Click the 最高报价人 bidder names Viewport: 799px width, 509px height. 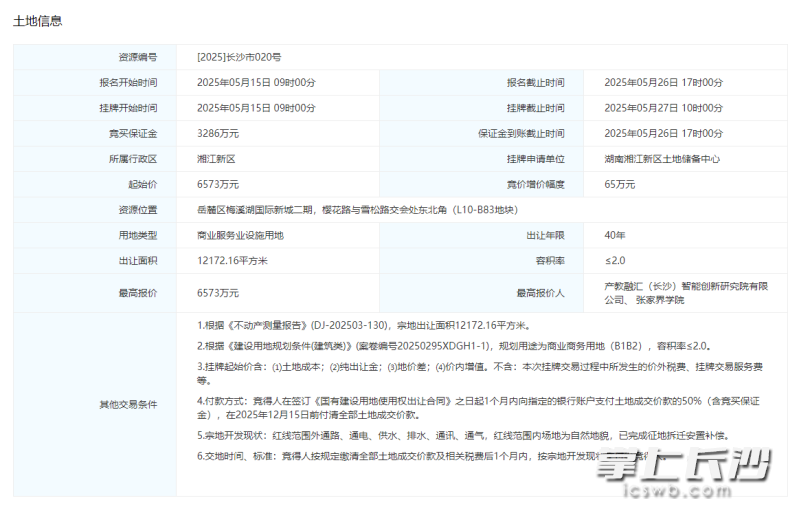(x=685, y=293)
